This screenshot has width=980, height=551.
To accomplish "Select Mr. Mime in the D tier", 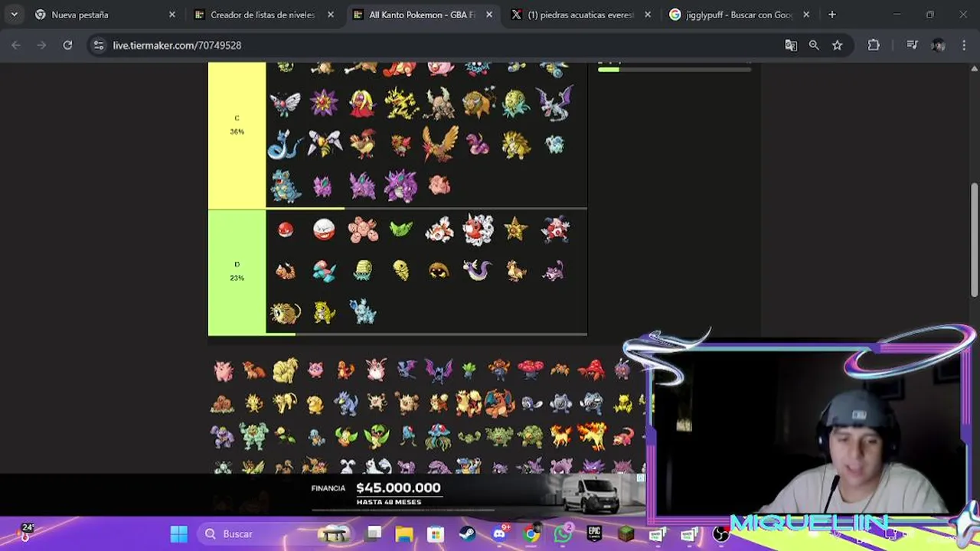I will 555,229.
